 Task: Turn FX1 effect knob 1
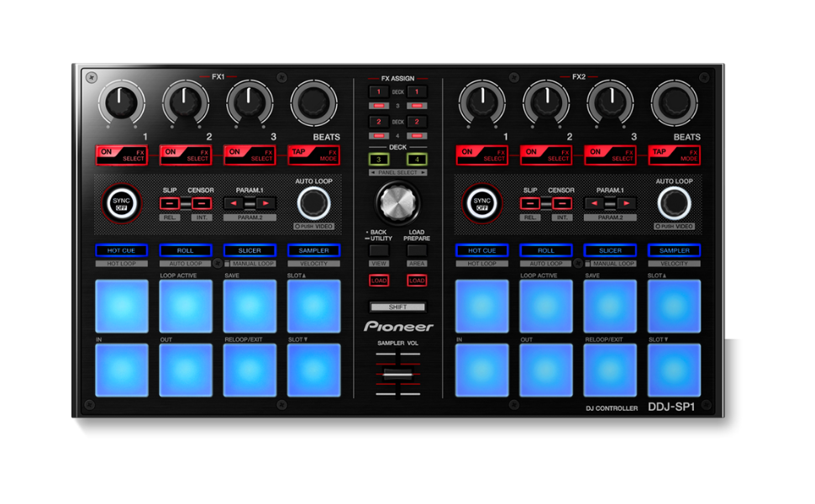(x=121, y=102)
